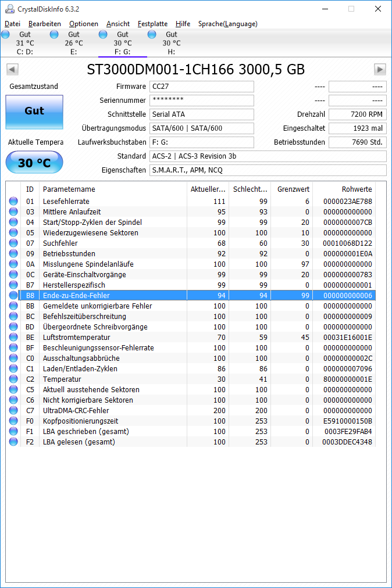Click the Gut health status button
This screenshot has width=392, height=588.
click(x=34, y=112)
